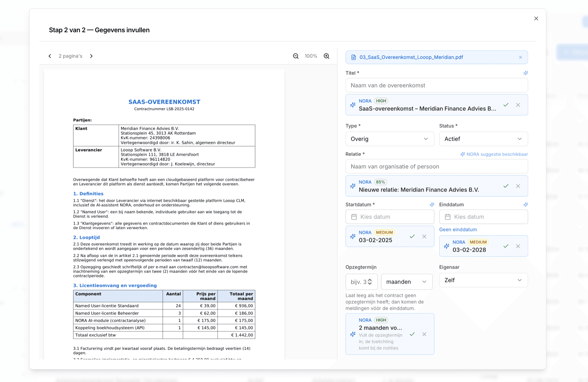Screen dimensions: 588x382
Task: Click the Relatie name input field
Action: 437,167
